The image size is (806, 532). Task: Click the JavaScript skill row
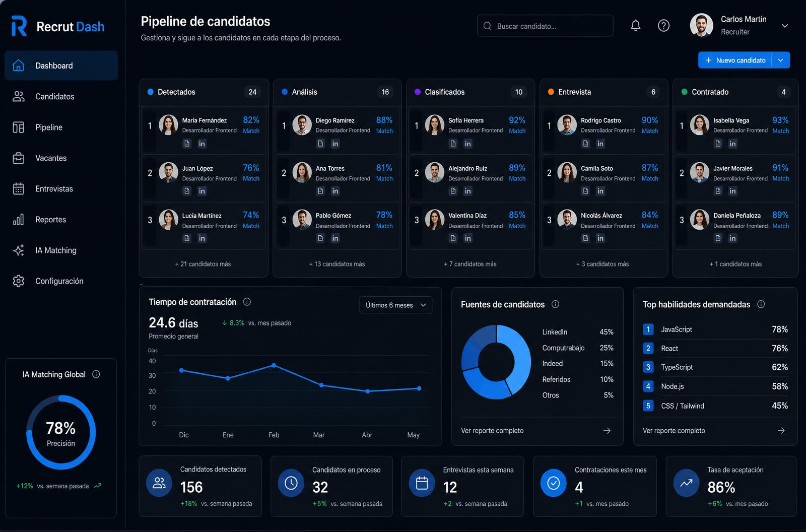[x=715, y=329]
